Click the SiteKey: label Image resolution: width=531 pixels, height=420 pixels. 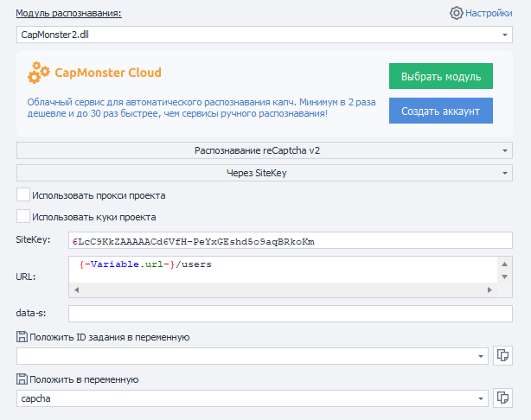33,239
